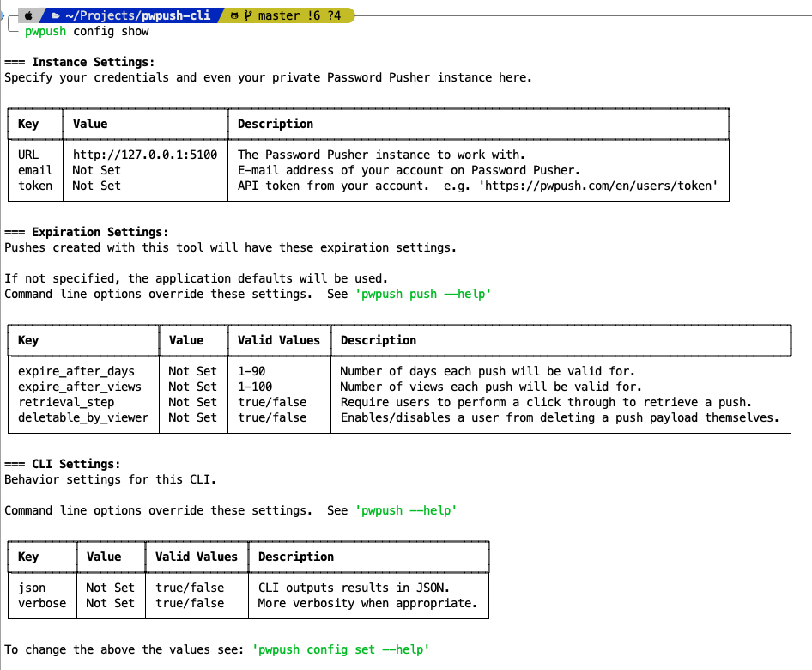The height and width of the screenshot is (670, 812).
Task: Click the 1-100 valid values cell
Action: tap(255, 387)
